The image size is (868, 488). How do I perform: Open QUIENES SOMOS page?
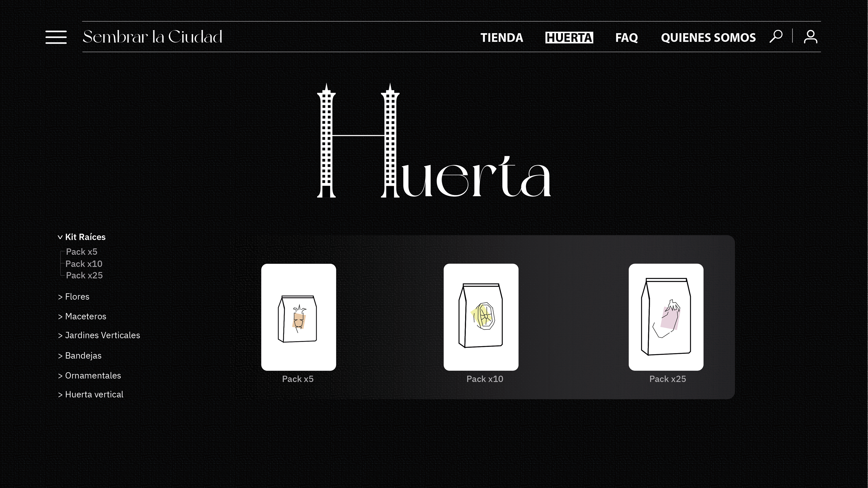click(x=708, y=37)
